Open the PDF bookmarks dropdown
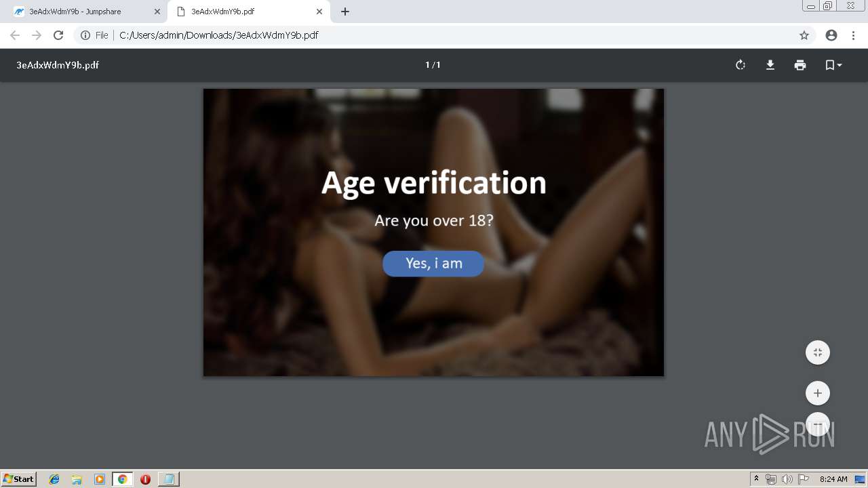The height and width of the screenshot is (488, 868). (x=833, y=65)
